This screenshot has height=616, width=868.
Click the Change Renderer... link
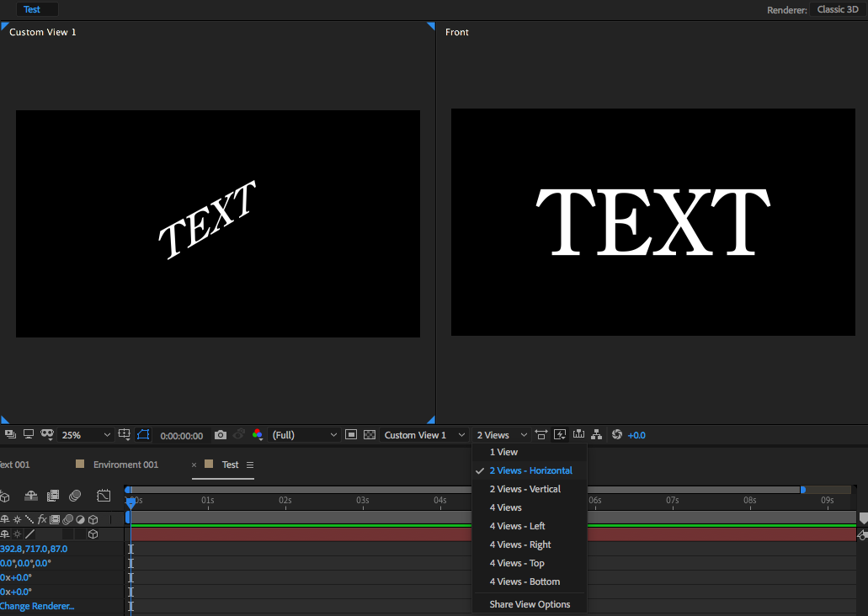tap(37, 606)
